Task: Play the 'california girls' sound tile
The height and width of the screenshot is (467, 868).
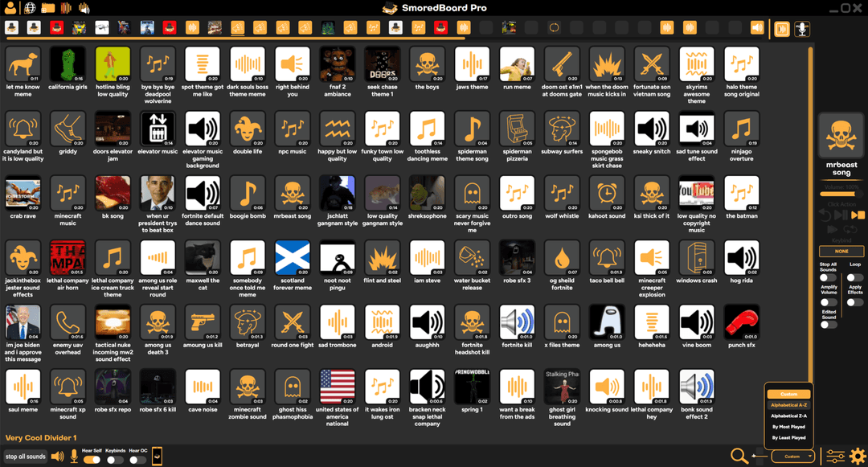Action: click(68, 64)
